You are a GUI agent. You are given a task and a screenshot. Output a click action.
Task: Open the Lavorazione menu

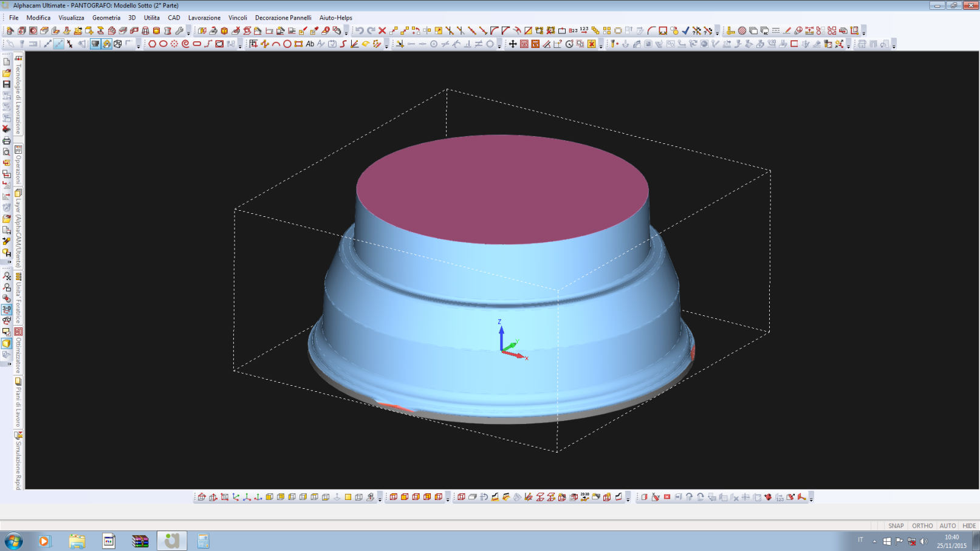[204, 18]
